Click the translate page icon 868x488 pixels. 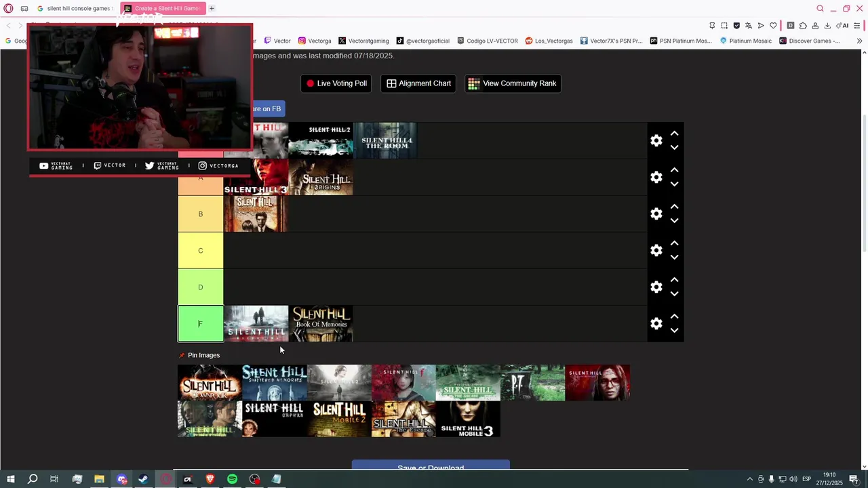coord(749,26)
